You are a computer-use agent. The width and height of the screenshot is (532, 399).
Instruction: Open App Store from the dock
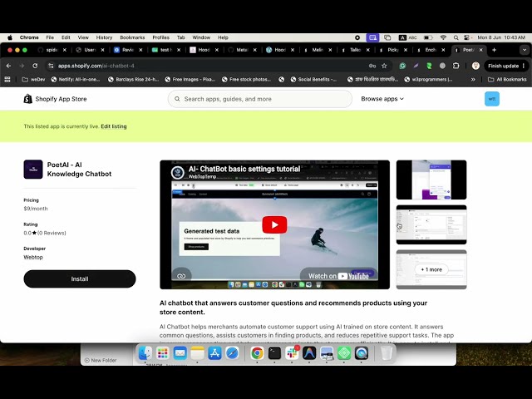pos(214,353)
